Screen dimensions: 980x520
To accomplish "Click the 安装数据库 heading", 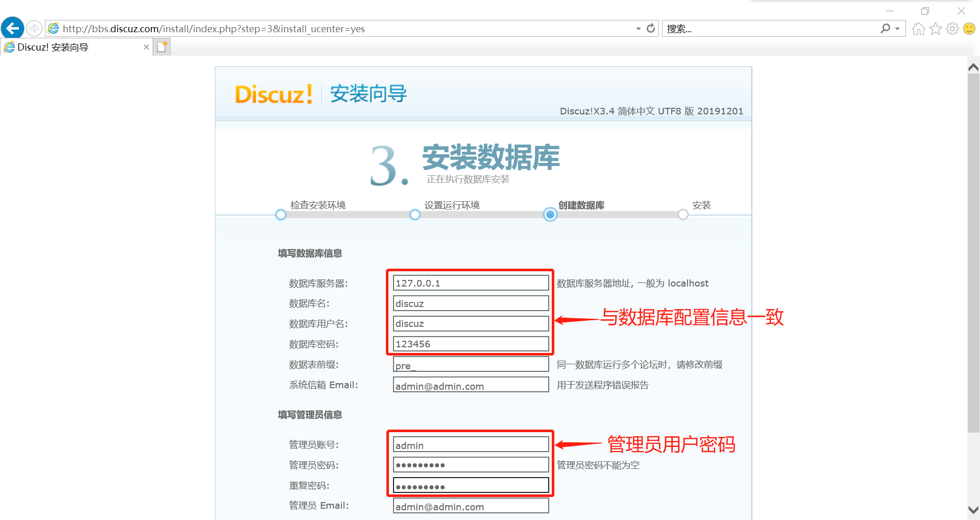I will 491,157.
